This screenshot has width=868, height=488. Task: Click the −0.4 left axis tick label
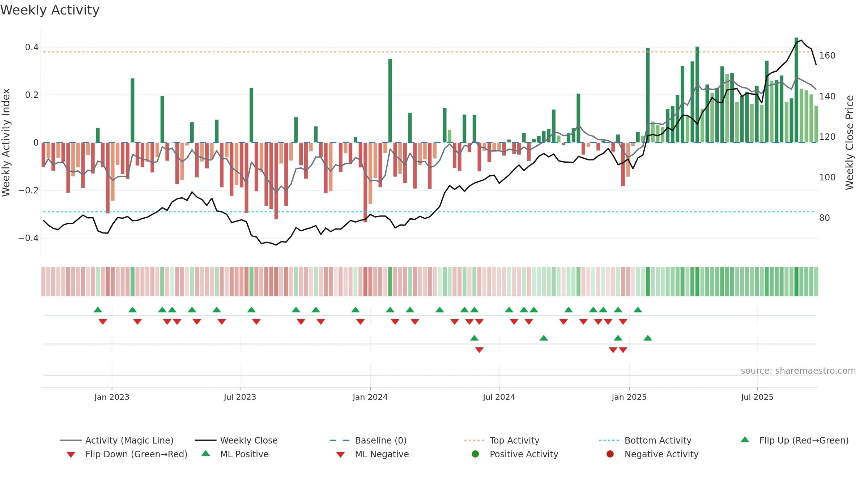pyautogui.click(x=29, y=238)
